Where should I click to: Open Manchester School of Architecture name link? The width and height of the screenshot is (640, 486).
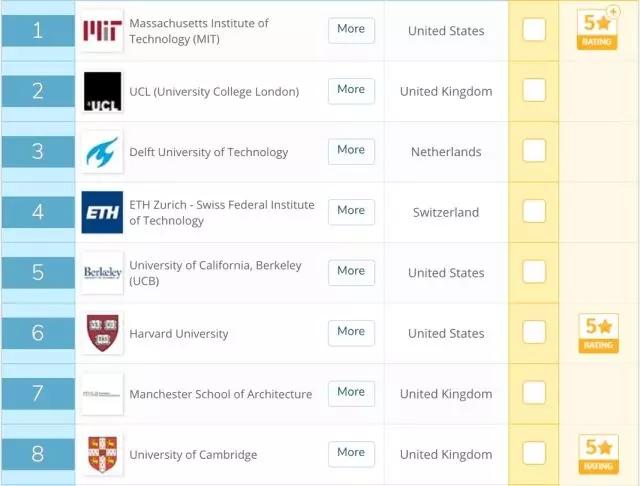[221, 394]
